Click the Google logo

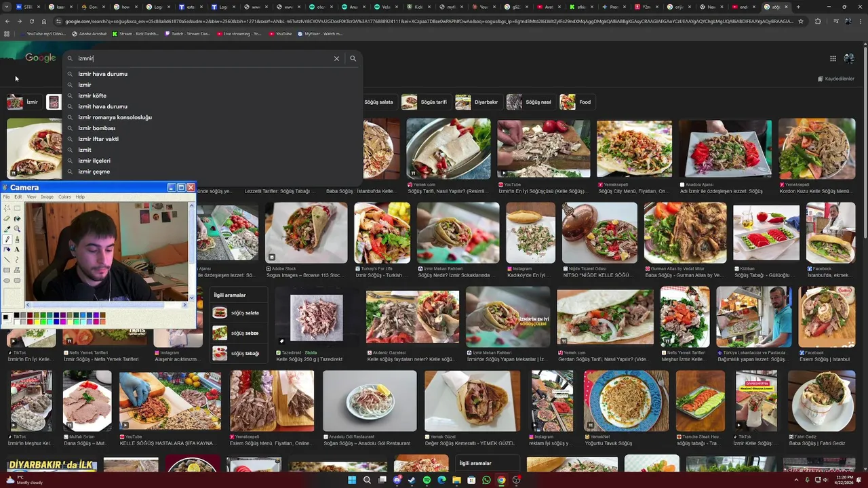41,58
